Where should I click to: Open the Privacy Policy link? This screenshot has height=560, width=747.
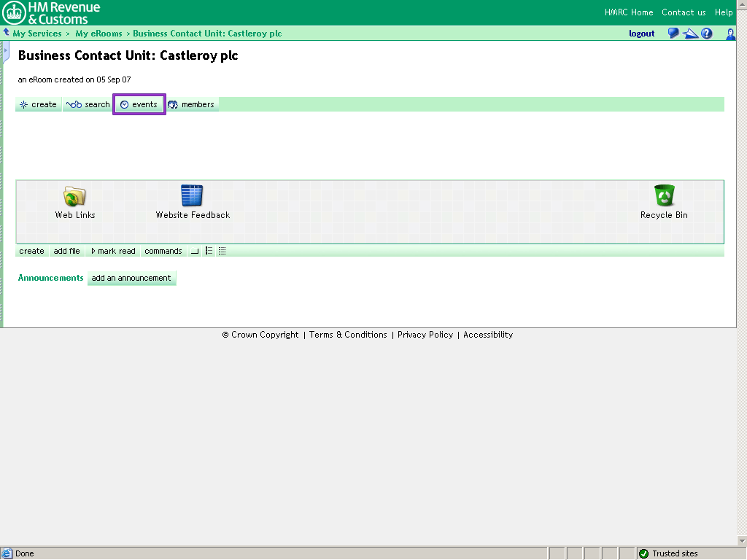[425, 335]
